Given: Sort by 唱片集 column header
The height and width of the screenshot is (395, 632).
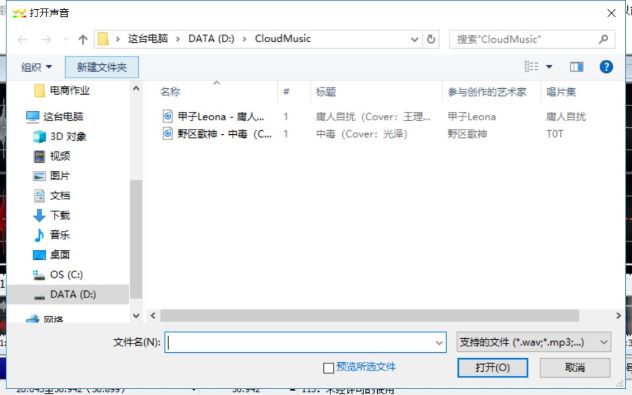Looking at the screenshot, I should click(561, 92).
